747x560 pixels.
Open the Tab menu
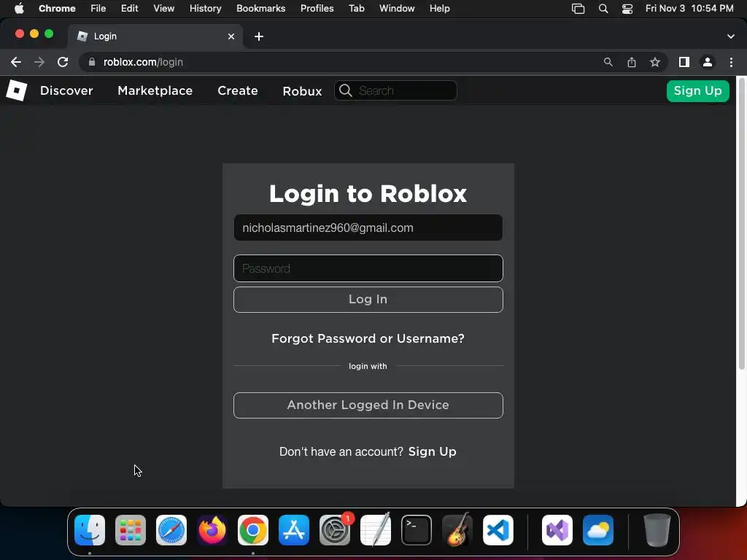click(356, 9)
